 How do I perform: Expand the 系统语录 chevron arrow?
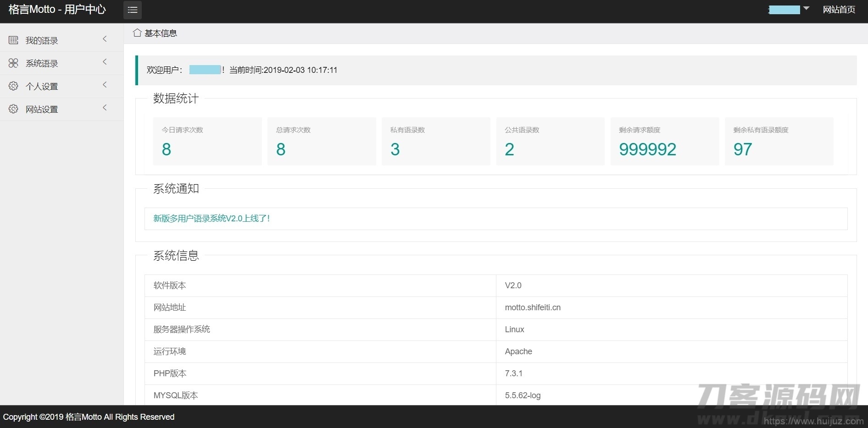click(x=105, y=62)
